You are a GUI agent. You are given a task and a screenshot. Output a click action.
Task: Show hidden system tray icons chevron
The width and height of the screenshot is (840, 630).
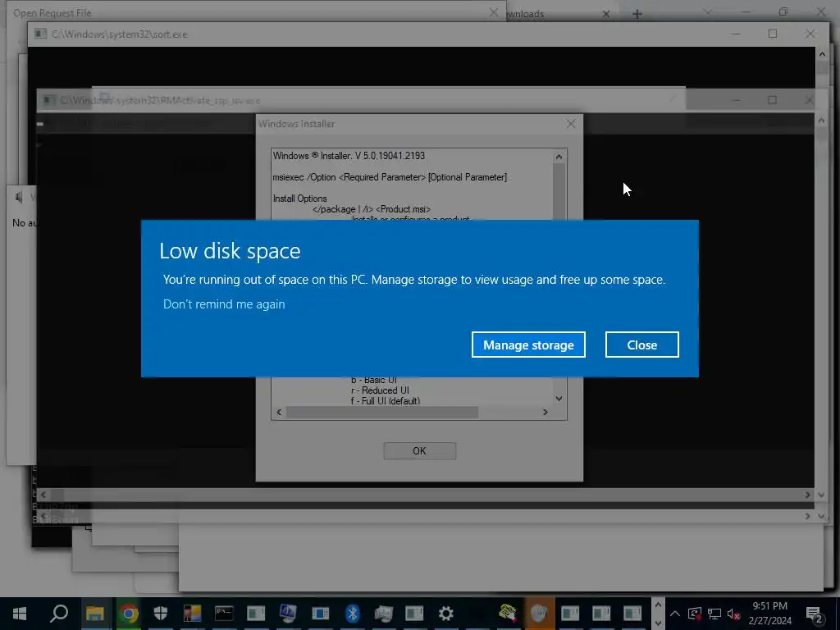click(x=675, y=614)
